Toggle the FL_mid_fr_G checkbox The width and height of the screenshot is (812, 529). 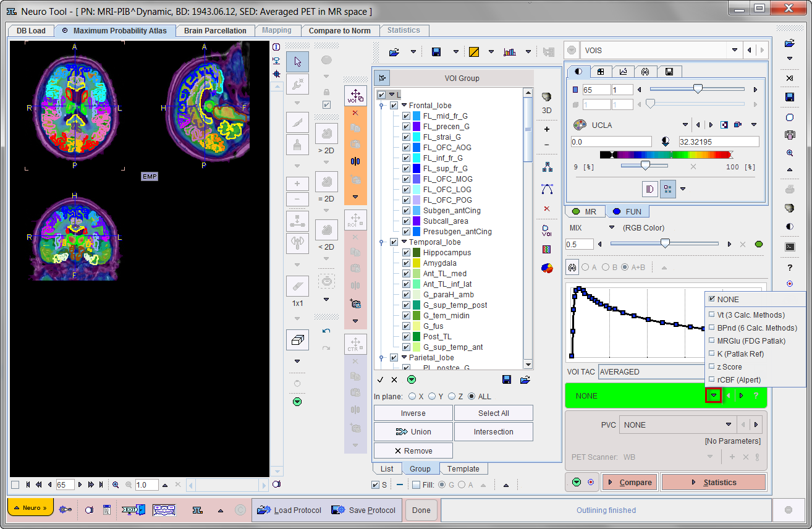[406, 116]
